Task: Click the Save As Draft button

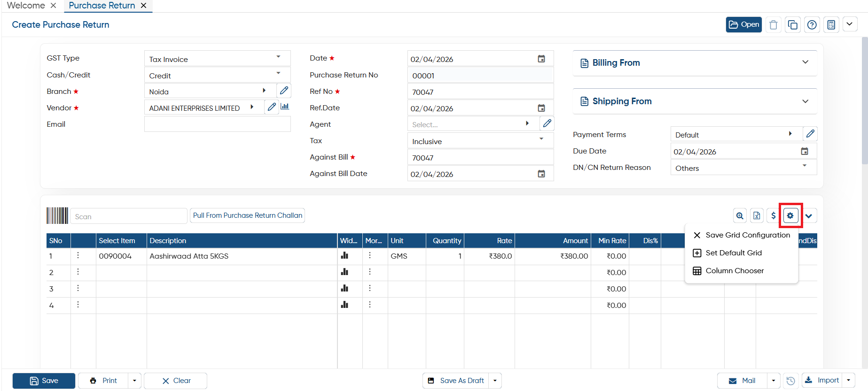Action: (x=456, y=381)
